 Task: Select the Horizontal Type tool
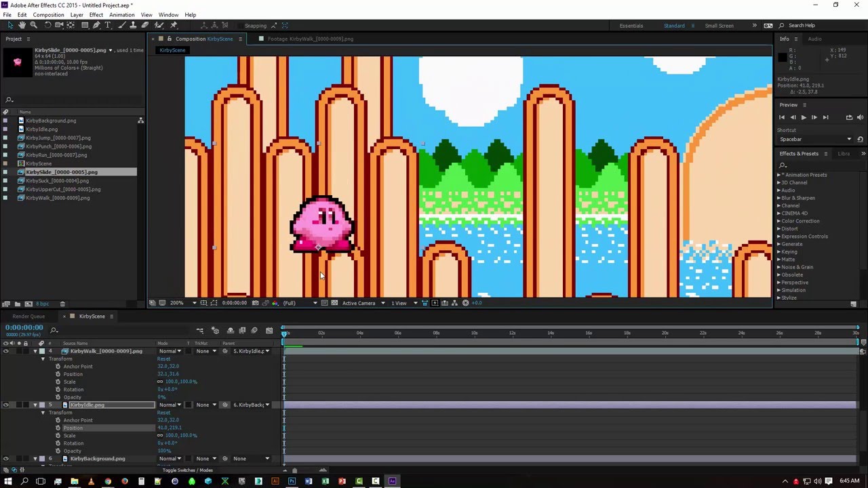[x=107, y=25]
